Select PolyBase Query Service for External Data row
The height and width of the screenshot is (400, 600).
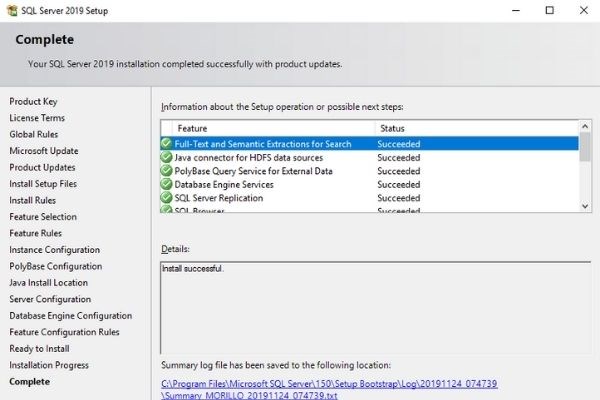click(370, 171)
